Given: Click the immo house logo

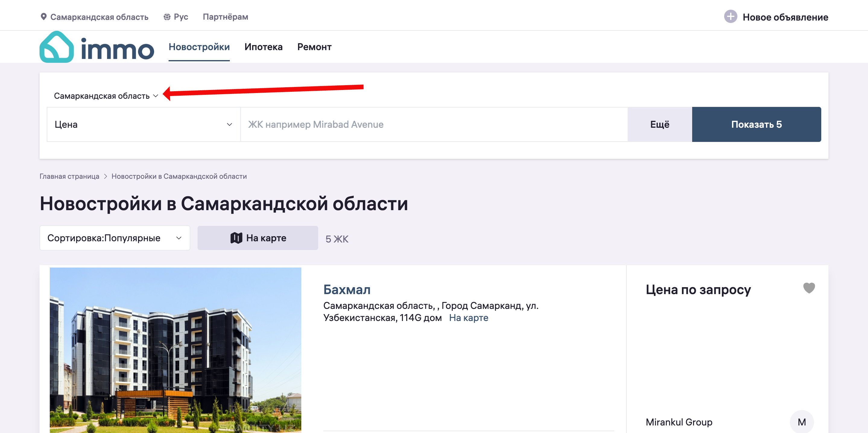Looking at the screenshot, I should click(x=57, y=47).
